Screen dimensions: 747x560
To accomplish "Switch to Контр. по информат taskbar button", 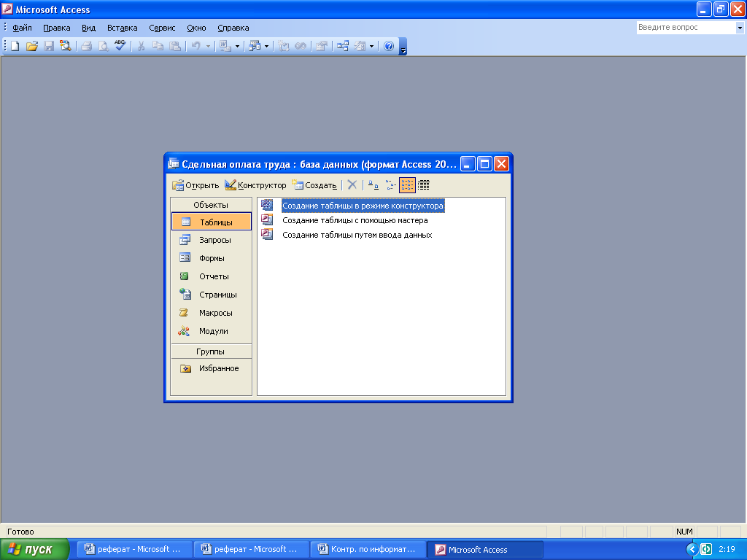I will click(x=368, y=550).
